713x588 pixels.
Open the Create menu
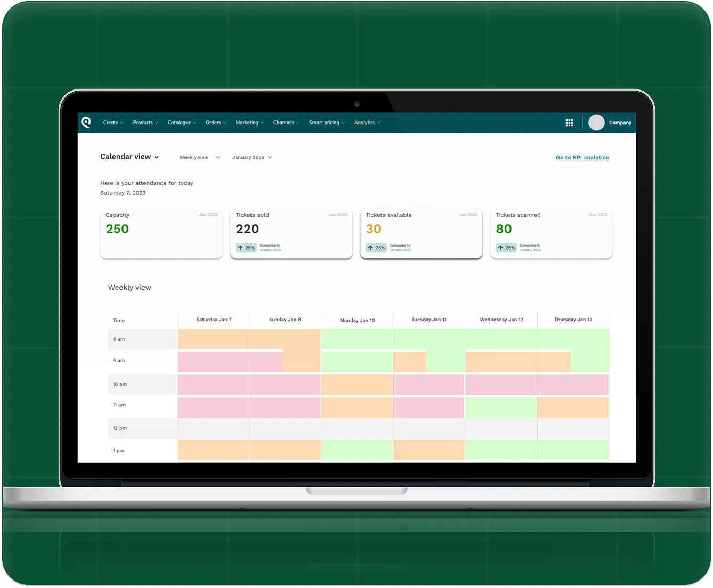[113, 123]
